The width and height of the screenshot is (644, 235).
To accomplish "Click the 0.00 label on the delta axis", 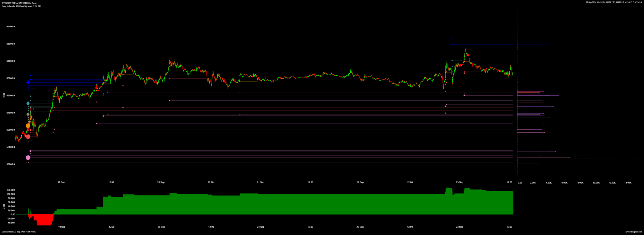I will (x=13, y=215).
